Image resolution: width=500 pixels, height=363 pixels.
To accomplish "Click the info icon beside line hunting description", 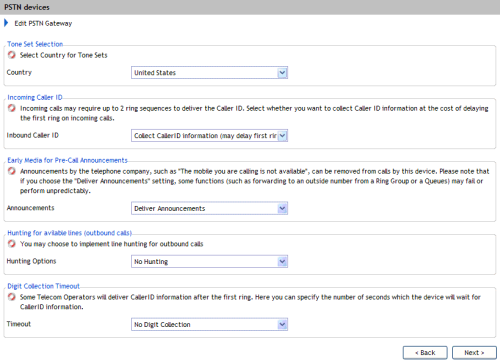I will click(x=12, y=244).
